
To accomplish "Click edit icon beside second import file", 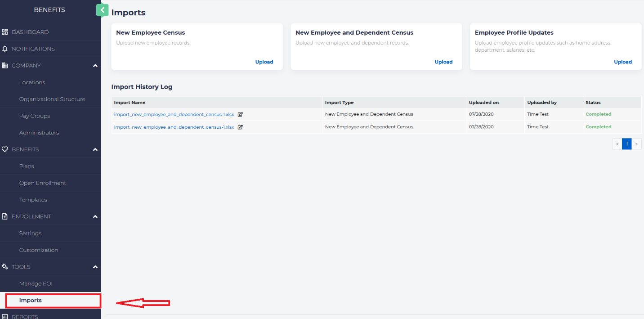I will (x=240, y=127).
